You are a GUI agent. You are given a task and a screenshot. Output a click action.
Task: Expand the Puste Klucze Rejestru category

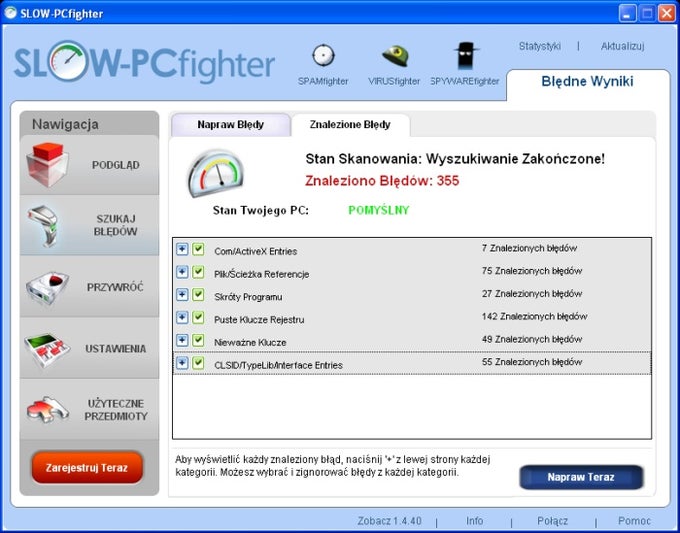182,317
